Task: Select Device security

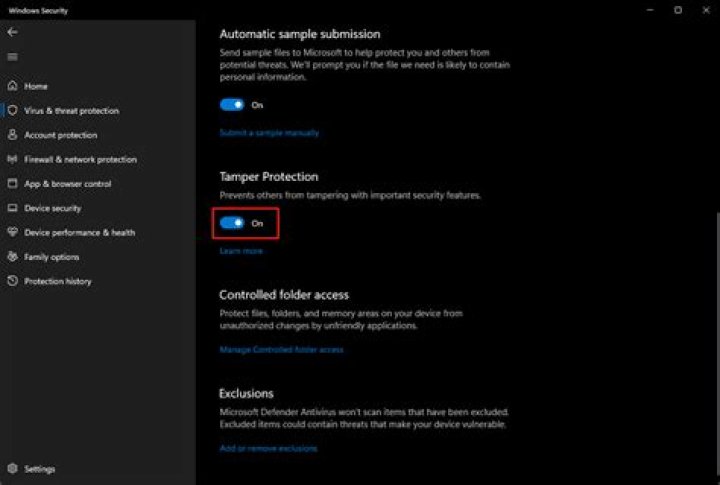Action: point(53,208)
